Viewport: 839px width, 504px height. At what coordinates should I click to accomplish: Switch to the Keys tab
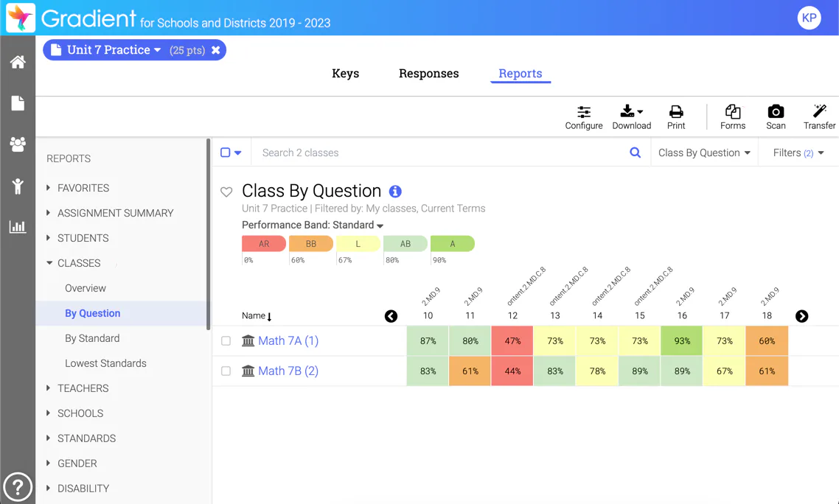[x=345, y=73]
